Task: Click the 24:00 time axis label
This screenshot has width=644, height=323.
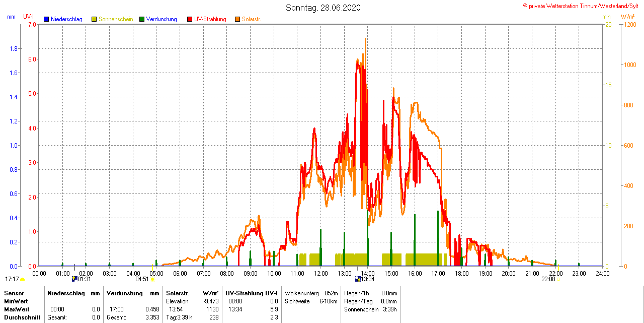Action: coord(603,274)
